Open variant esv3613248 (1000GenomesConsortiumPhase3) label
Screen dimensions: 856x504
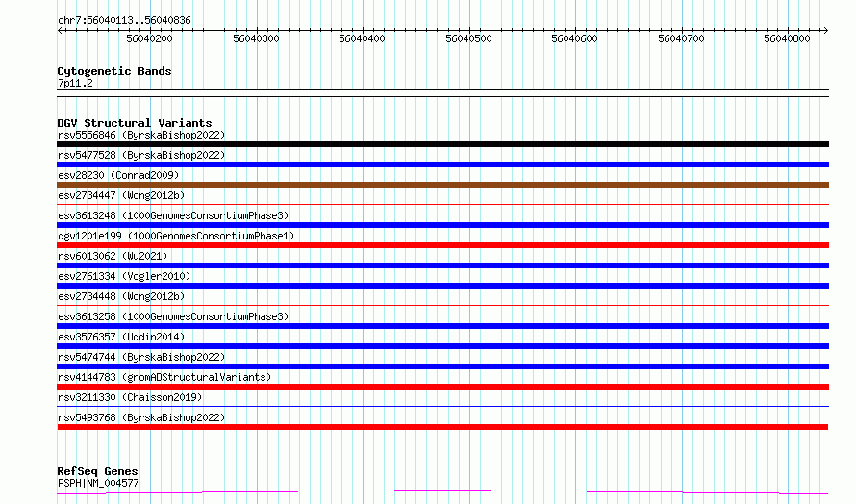pos(173,215)
